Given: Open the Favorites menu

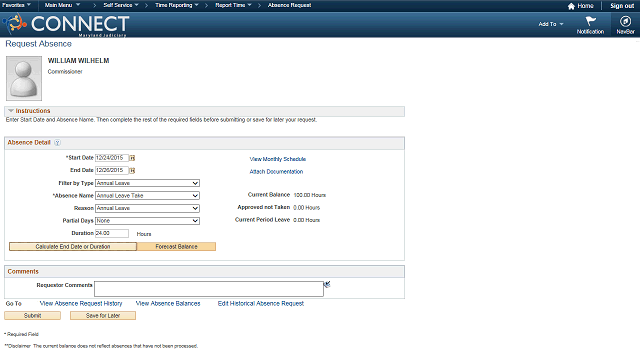Looking at the screenshot, I should tap(16, 5).
